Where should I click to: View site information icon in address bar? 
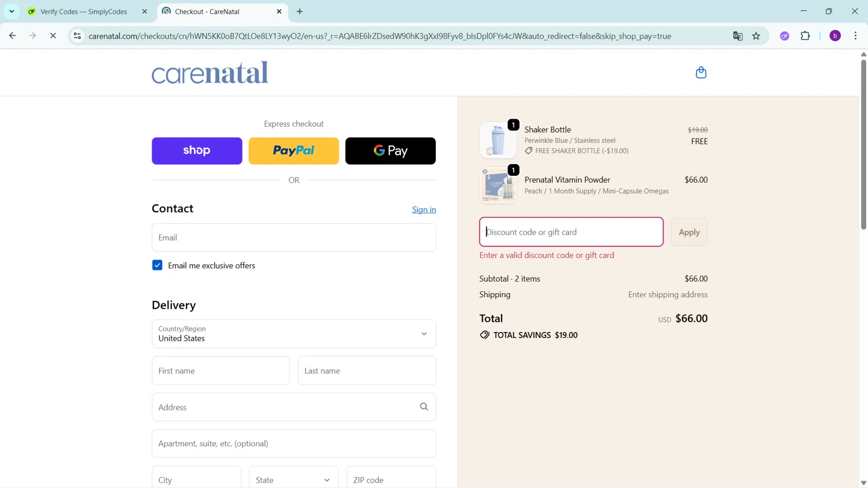(x=77, y=36)
